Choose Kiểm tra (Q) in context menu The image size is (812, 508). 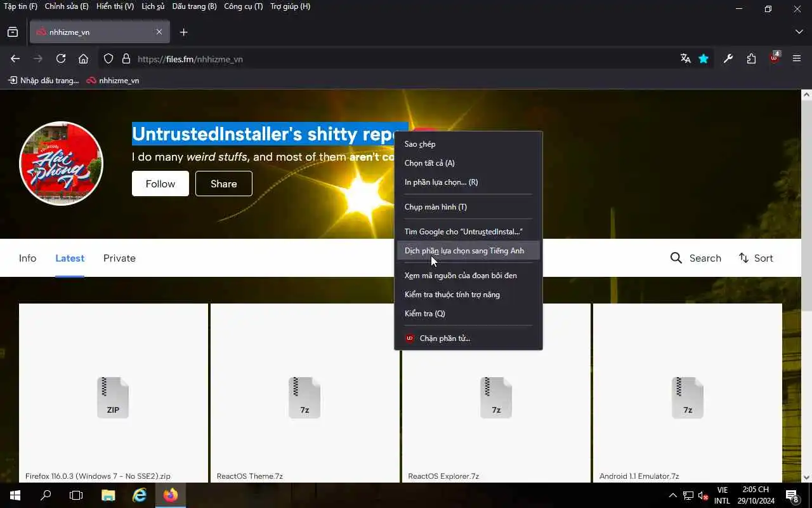point(468,314)
